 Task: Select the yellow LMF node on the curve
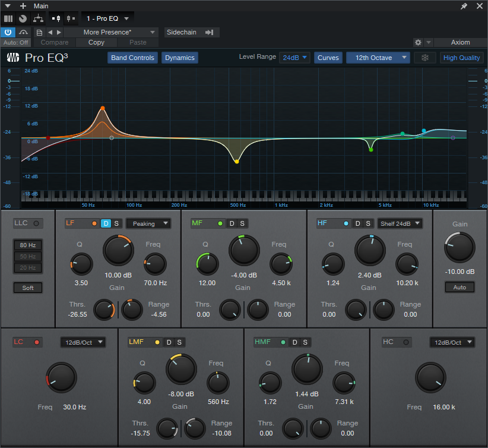coord(237,162)
